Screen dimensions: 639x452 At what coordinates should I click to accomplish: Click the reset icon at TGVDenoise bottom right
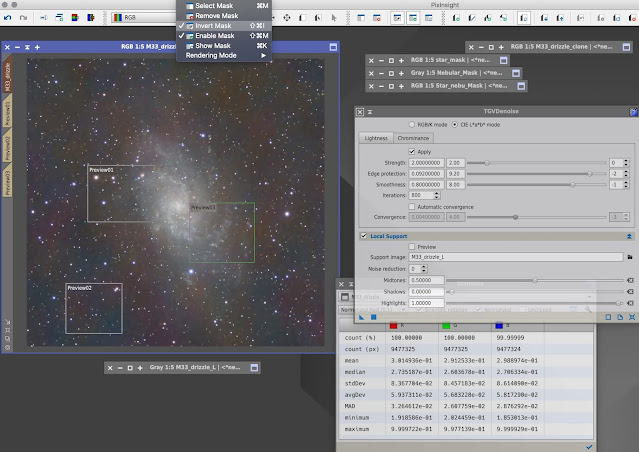pos(630,317)
